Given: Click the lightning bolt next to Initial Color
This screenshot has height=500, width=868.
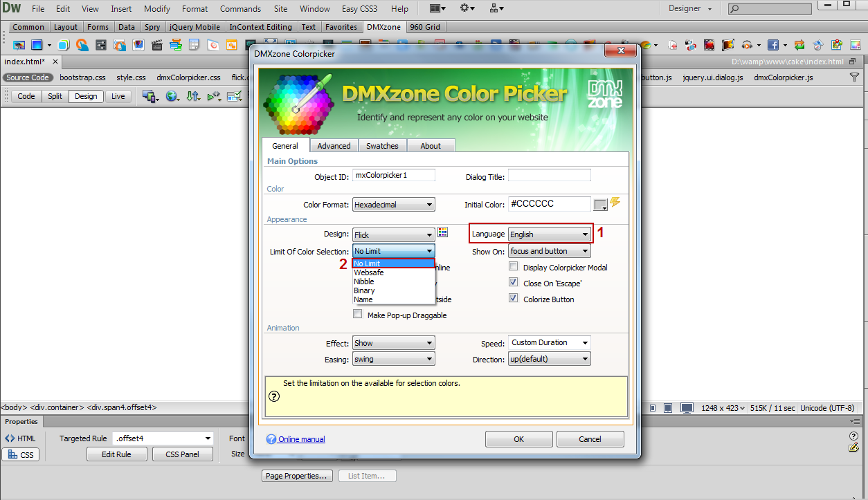Looking at the screenshot, I should click(x=615, y=203).
